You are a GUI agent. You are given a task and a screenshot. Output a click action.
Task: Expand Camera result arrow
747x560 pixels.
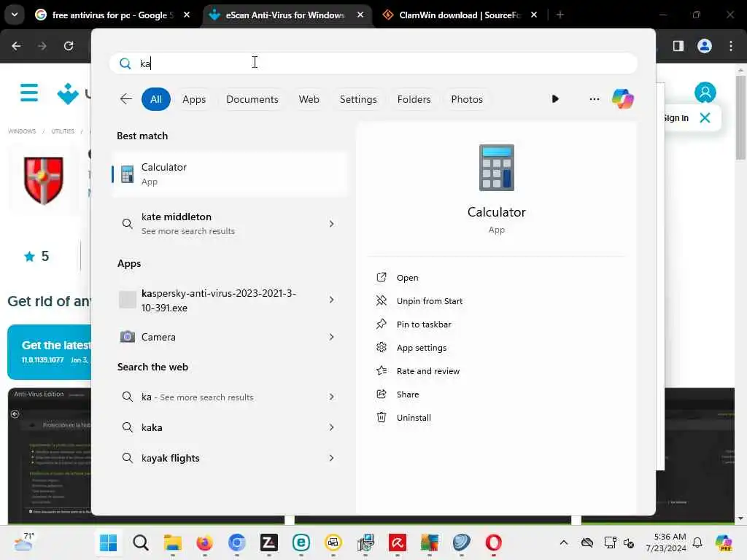pos(332,337)
